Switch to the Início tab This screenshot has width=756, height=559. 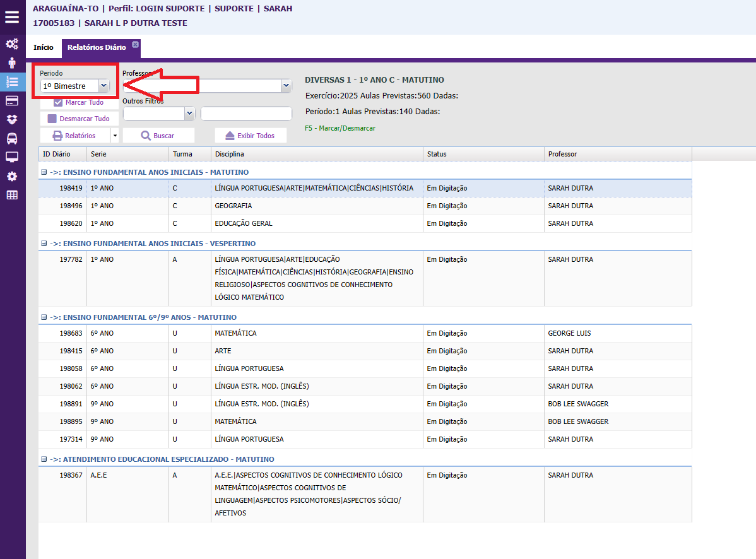tap(44, 47)
